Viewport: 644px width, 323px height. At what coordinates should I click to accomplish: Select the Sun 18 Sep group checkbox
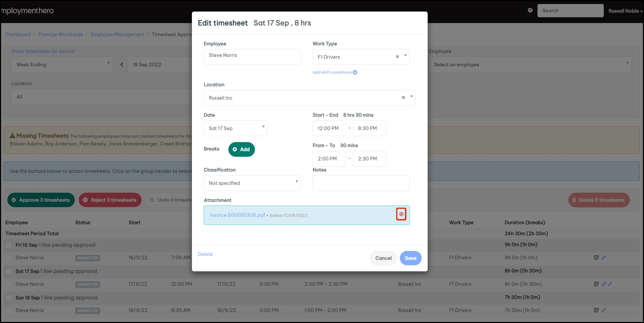tap(9, 298)
